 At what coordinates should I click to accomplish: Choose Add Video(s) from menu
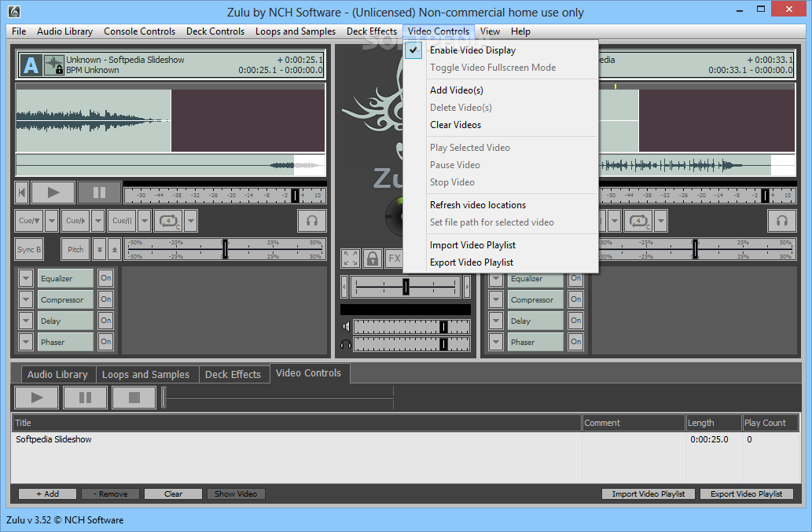500,90
